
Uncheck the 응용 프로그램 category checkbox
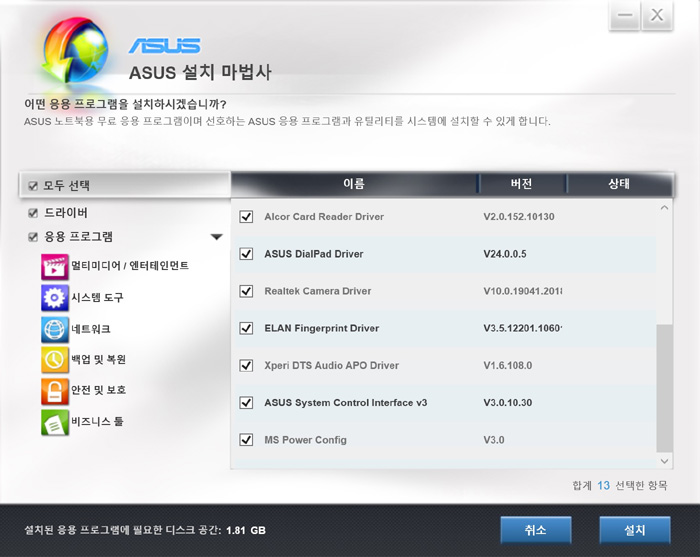click(33, 237)
